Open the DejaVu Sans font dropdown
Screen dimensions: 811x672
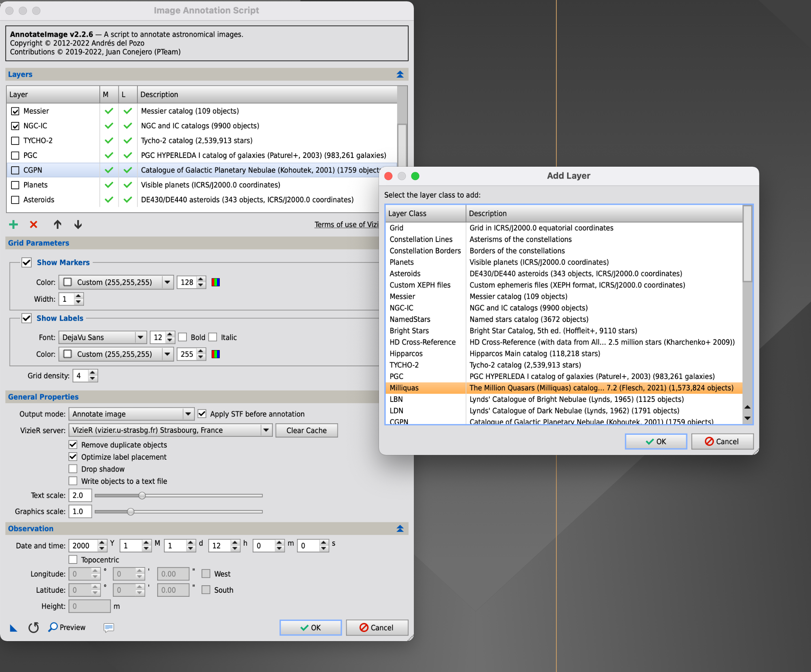pos(103,337)
